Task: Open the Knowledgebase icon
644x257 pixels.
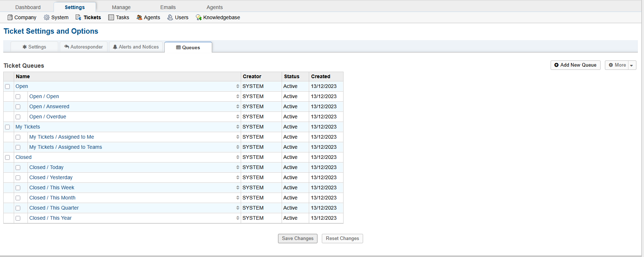Action: click(x=199, y=17)
